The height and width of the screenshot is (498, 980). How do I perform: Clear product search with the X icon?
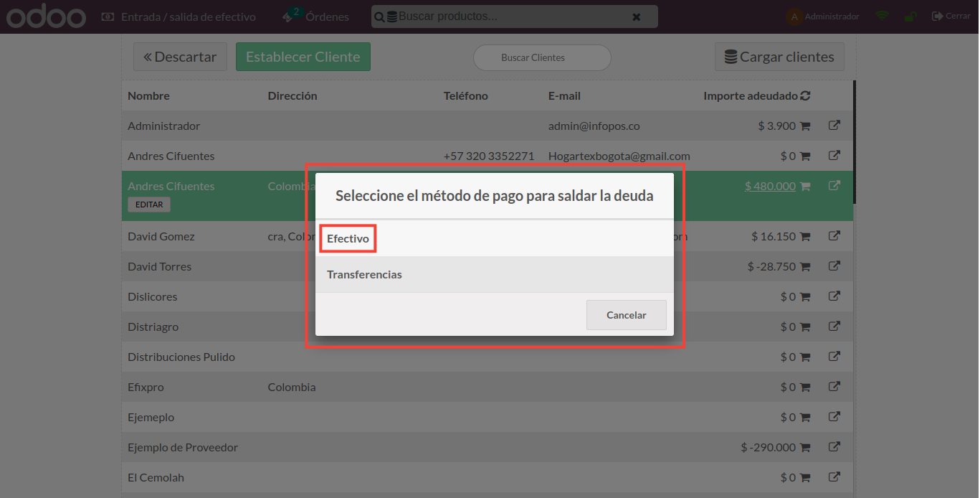click(x=636, y=17)
